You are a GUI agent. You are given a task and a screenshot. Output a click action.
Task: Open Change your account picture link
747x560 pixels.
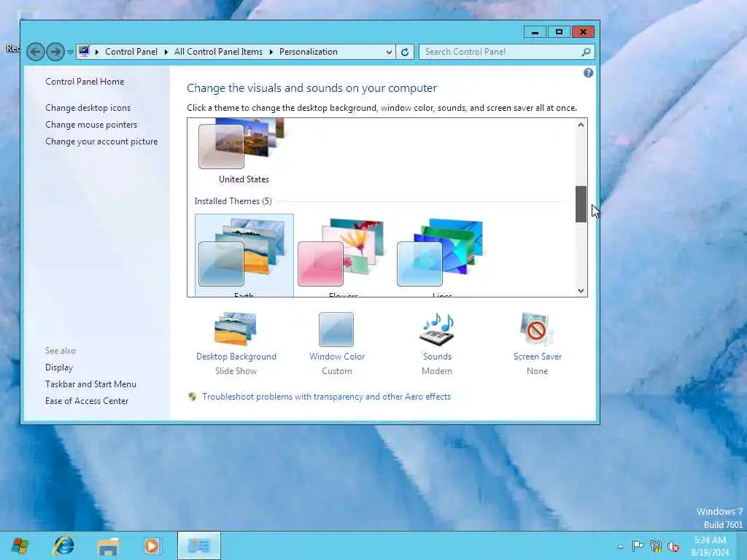(x=101, y=141)
